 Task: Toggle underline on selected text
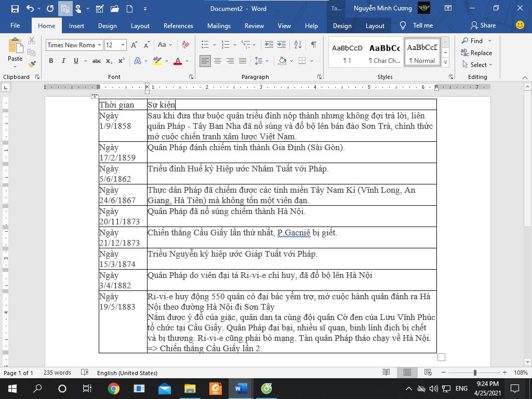coord(76,61)
